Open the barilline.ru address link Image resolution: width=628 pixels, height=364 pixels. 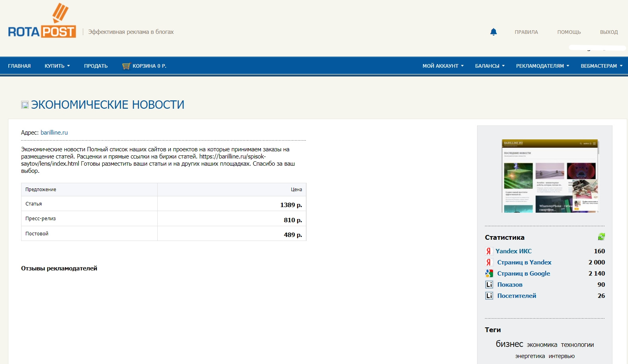coord(54,133)
